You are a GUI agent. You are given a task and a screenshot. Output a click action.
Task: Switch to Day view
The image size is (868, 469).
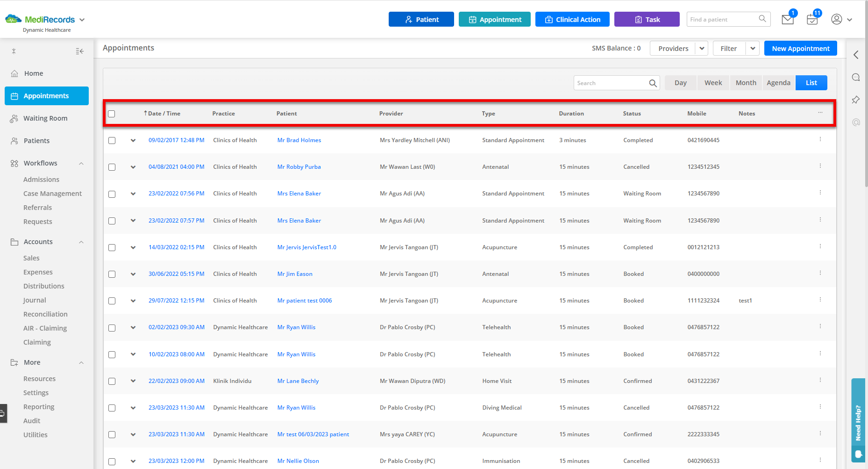681,83
